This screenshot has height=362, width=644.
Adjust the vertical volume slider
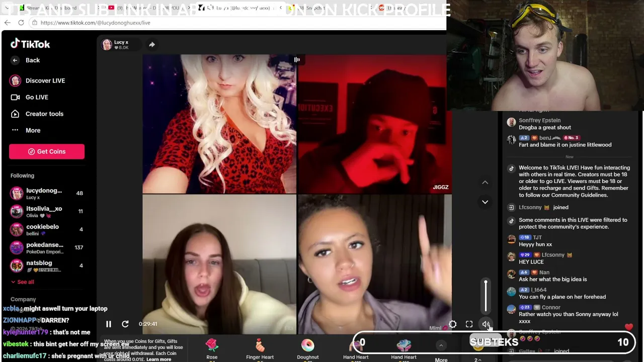pos(486,297)
